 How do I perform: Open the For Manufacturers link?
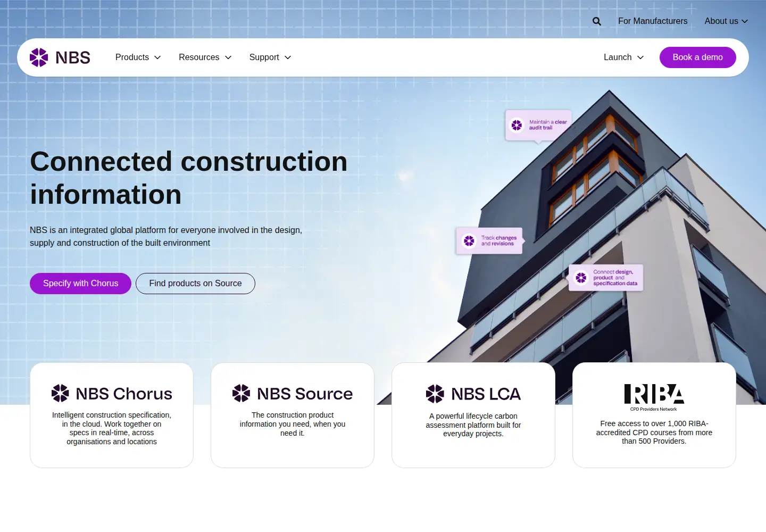[653, 21]
